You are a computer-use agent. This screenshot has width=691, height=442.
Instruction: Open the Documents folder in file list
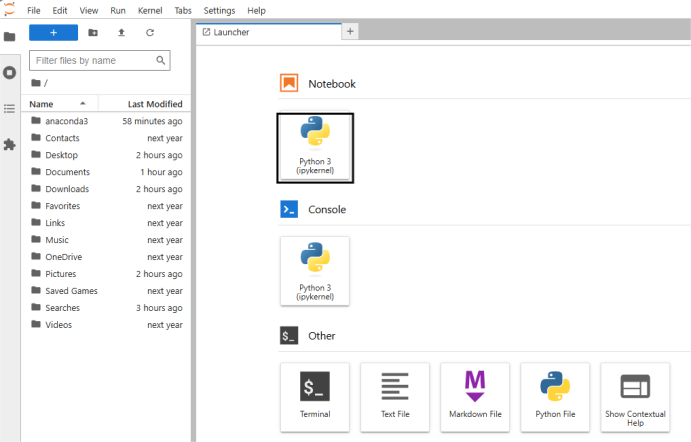pyautogui.click(x=67, y=172)
